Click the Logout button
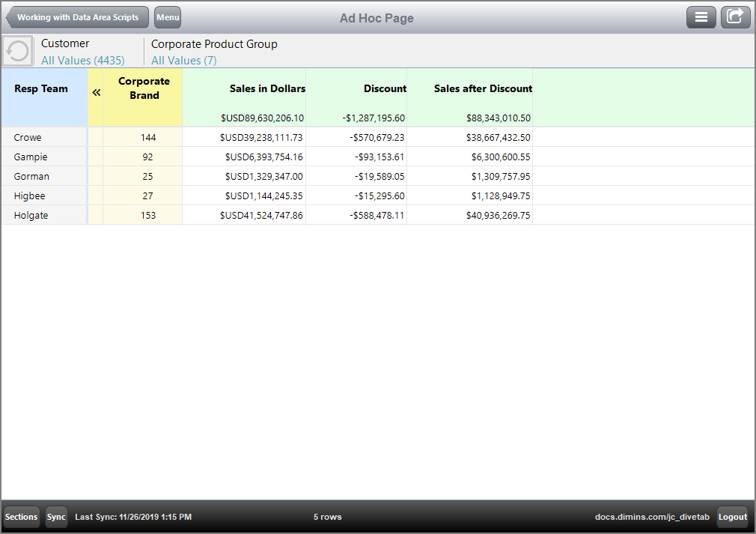The width and height of the screenshot is (756, 534). [732, 517]
